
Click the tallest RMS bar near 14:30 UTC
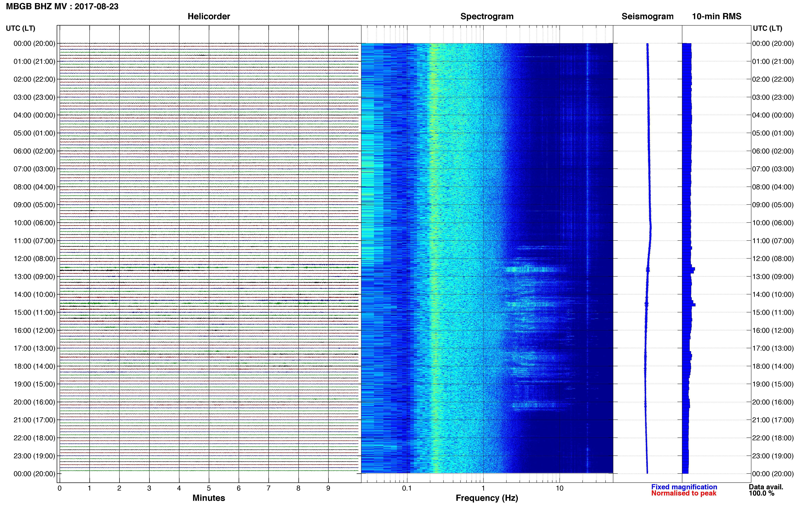(x=689, y=305)
